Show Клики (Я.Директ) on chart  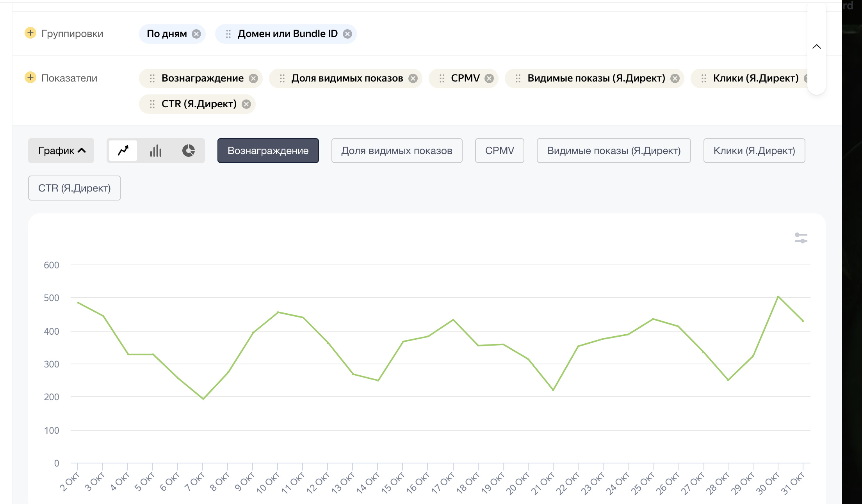(x=754, y=151)
